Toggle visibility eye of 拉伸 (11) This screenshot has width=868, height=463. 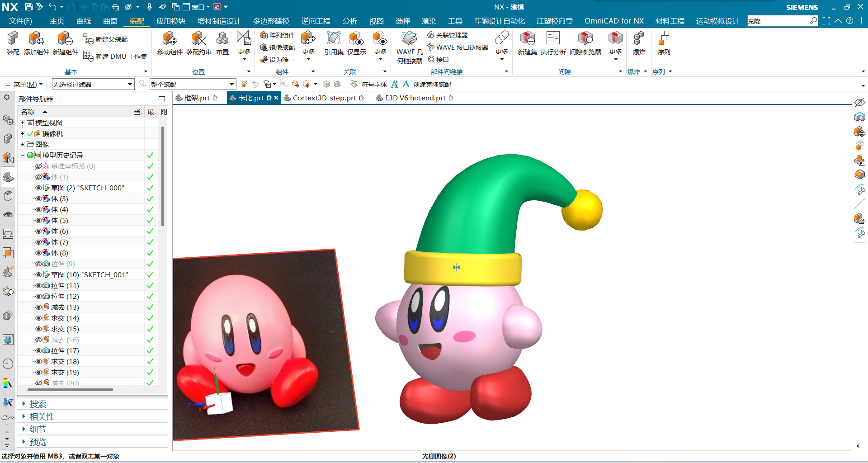(38, 286)
